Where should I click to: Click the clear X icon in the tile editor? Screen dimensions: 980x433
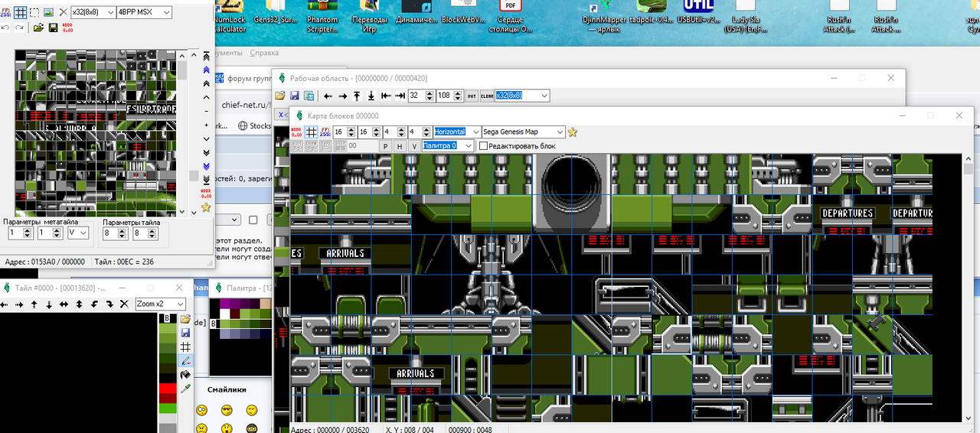(124, 304)
